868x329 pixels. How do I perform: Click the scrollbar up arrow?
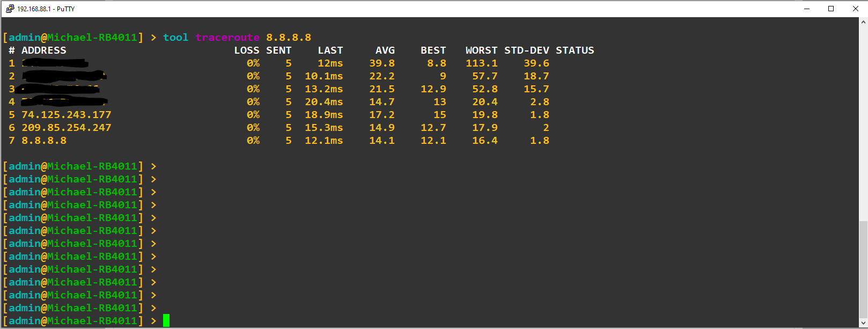[x=863, y=23]
